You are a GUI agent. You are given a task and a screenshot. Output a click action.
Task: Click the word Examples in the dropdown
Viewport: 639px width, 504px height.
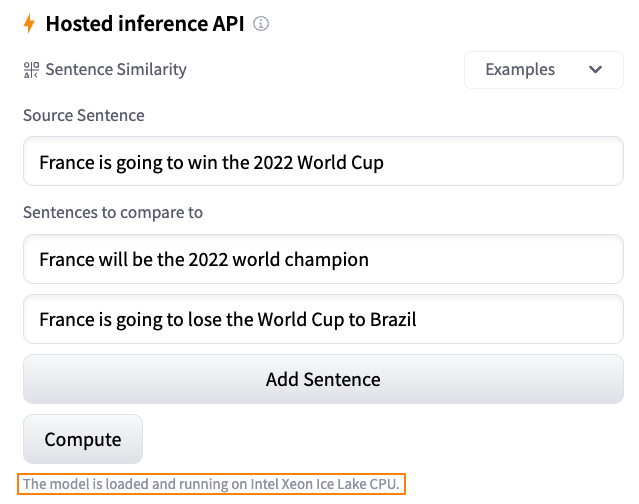520,70
